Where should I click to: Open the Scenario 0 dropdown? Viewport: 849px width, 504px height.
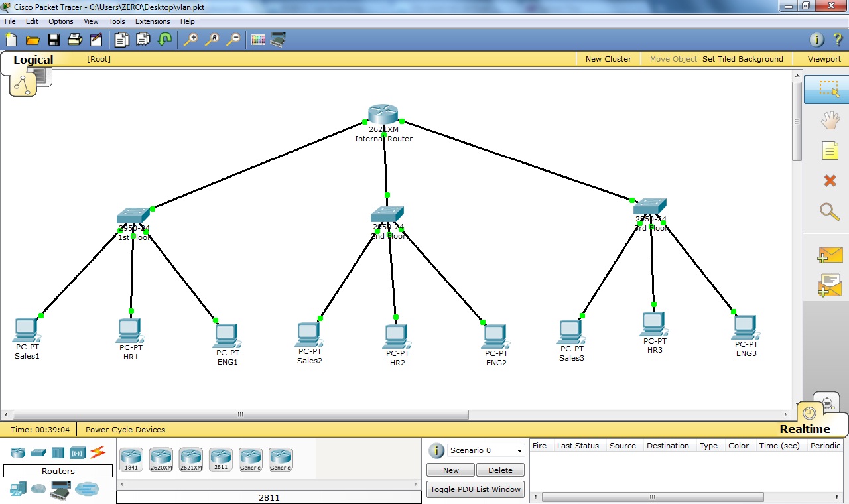486,450
